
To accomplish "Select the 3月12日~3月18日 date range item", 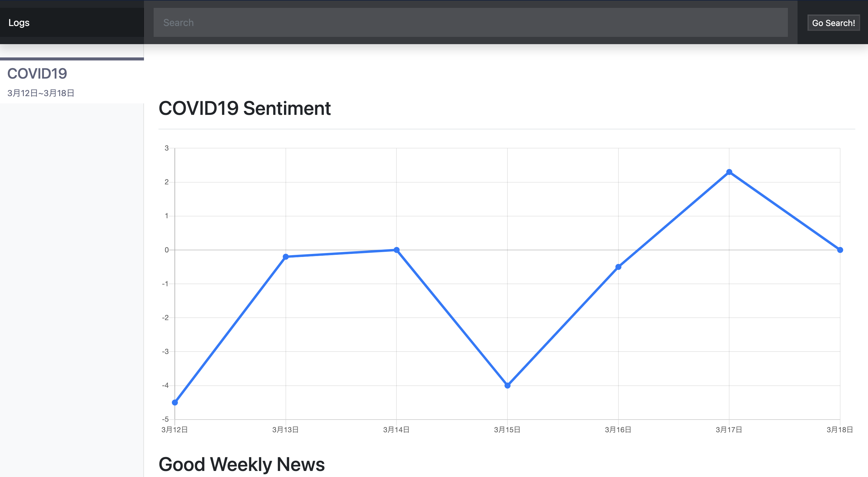I will [x=41, y=93].
